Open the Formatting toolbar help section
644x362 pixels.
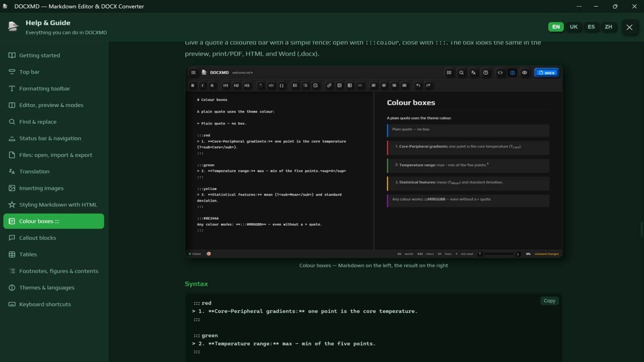click(x=53, y=88)
